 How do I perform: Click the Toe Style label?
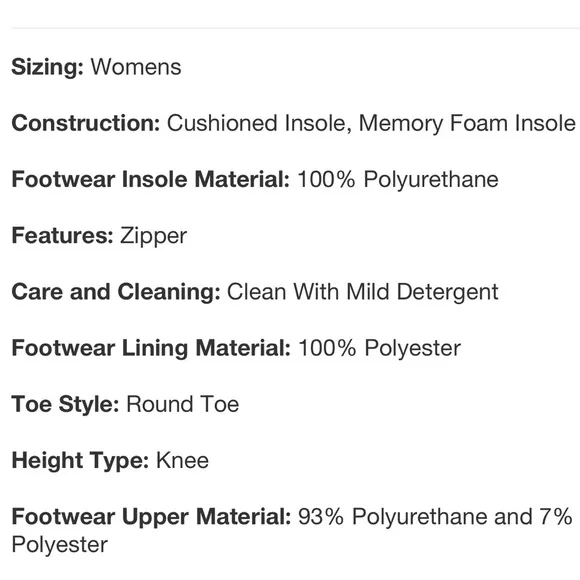65,404
